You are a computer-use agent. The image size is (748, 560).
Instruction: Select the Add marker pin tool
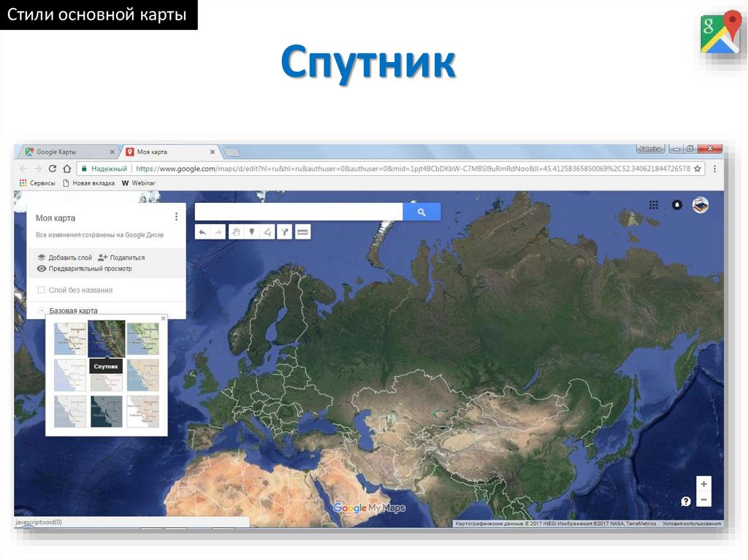(x=252, y=232)
